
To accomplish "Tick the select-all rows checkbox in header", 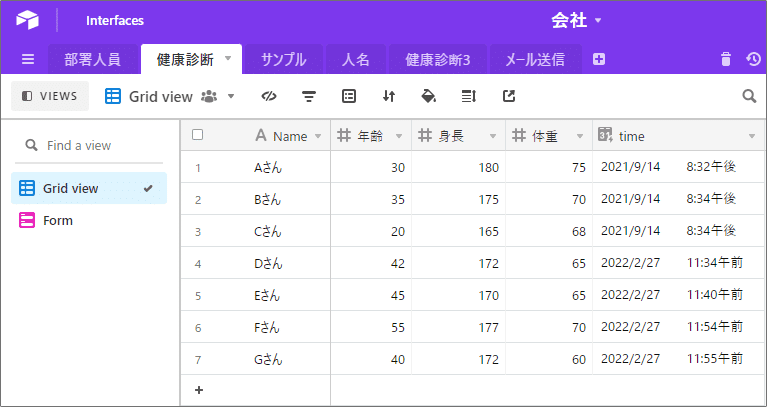I will pos(198,135).
